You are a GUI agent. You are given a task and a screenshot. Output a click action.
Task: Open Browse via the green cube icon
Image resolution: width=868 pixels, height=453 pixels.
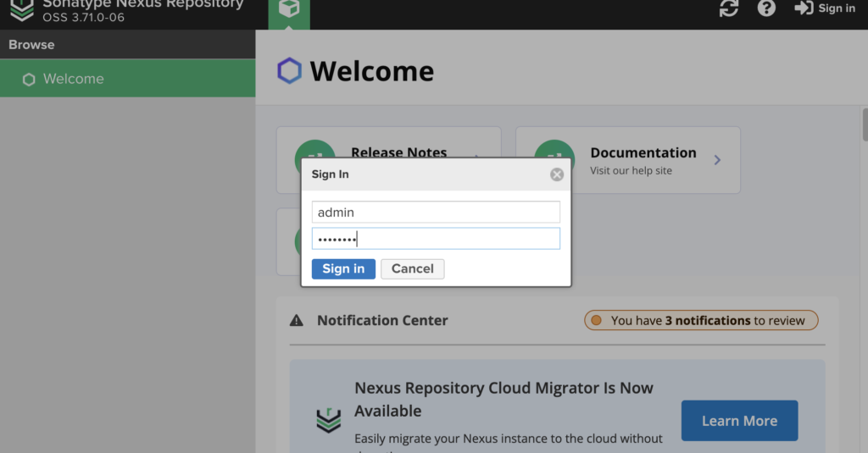(289, 9)
